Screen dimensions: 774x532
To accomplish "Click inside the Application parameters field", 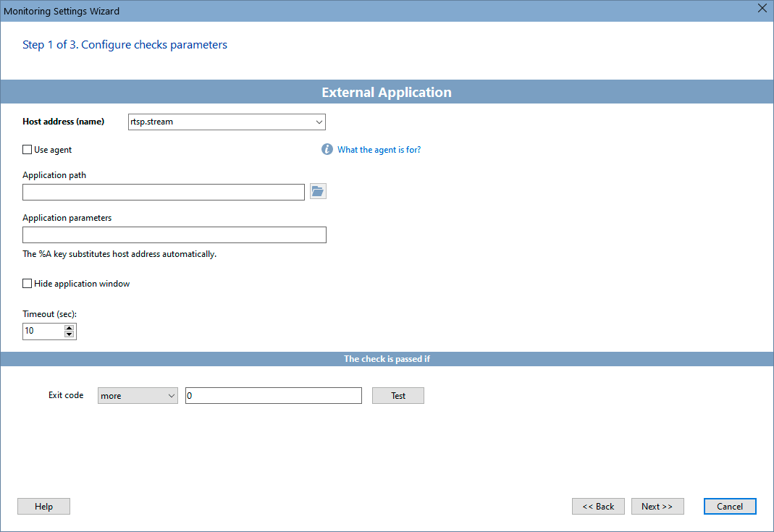I will (174, 235).
